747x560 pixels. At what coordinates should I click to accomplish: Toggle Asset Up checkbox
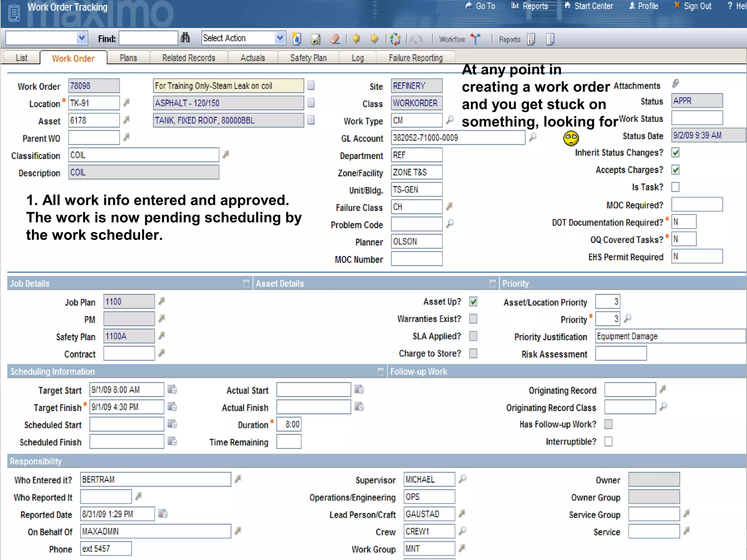pyautogui.click(x=473, y=302)
